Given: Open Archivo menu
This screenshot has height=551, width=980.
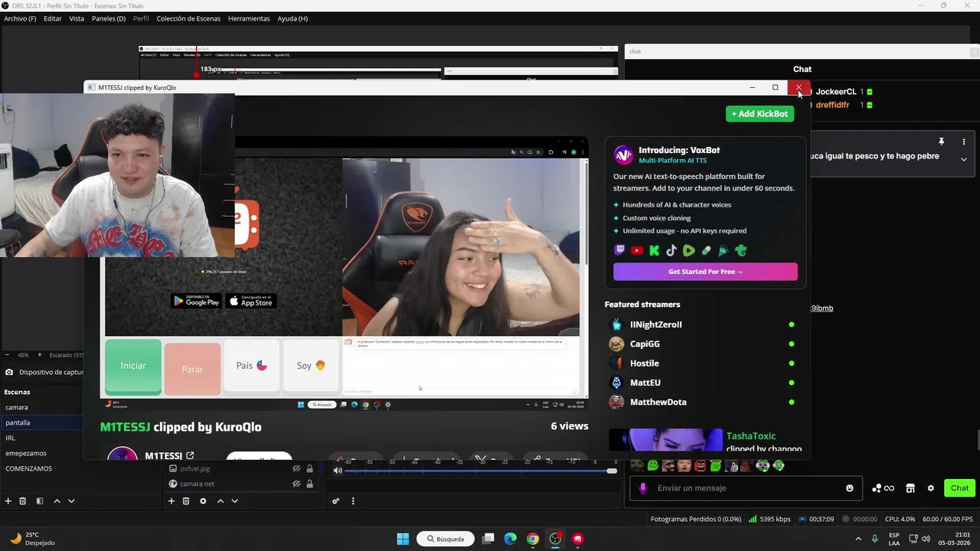Looking at the screenshot, I should coord(20,18).
